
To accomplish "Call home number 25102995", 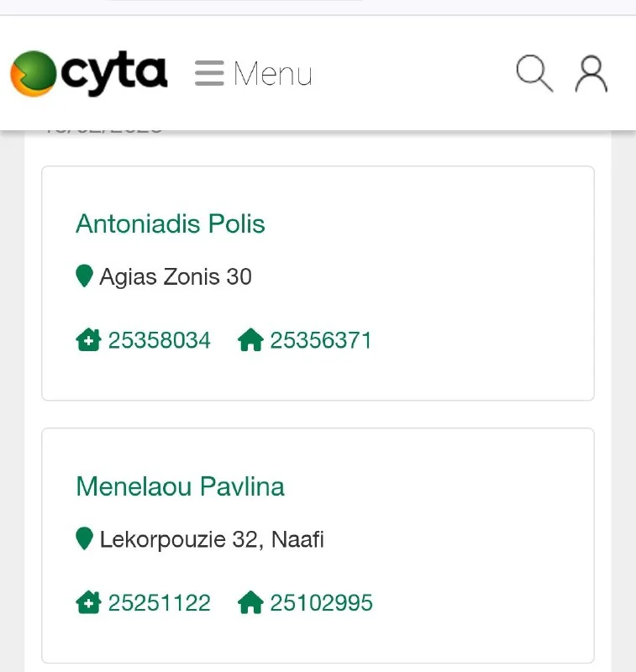I will click(x=321, y=602).
